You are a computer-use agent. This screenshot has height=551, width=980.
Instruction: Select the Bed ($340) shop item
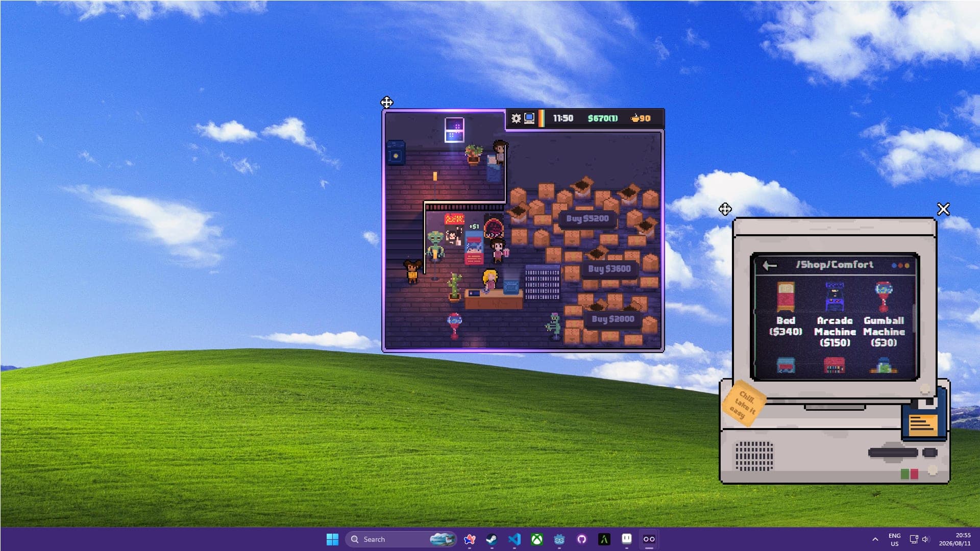pyautogui.click(x=786, y=309)
